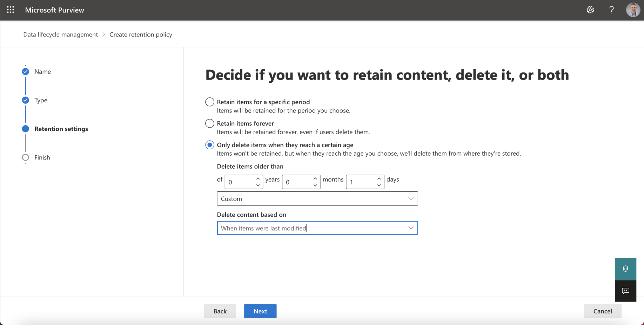Go to the Finish step

click(x=42, y=157)
